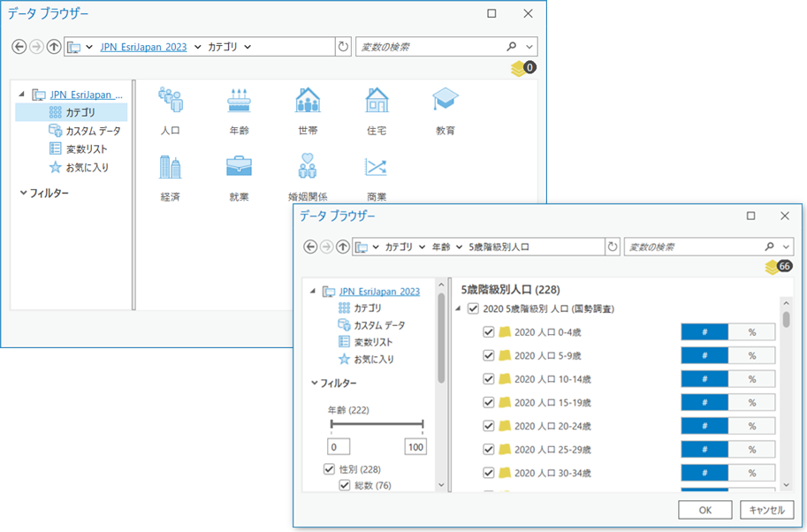Click the 年齢 filter slider handle
This screenshot has height=532, width=807.
pos(333,425)
